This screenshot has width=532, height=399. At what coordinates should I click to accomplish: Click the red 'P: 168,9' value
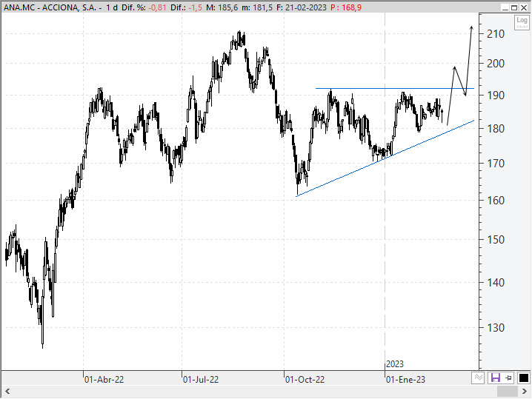(x=346, y=7)
